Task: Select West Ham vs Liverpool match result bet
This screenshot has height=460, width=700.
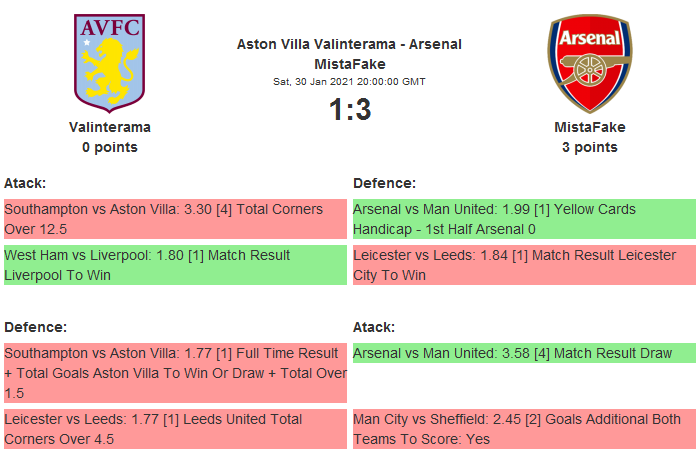Action: (175, 265)
